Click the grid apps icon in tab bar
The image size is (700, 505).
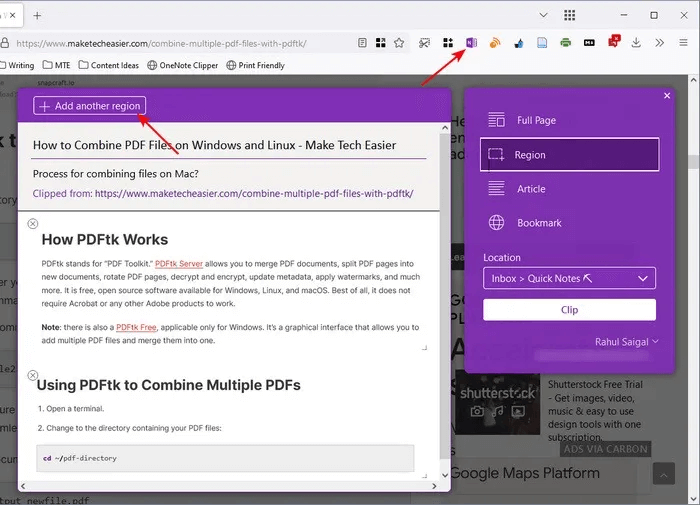[569, 15]
